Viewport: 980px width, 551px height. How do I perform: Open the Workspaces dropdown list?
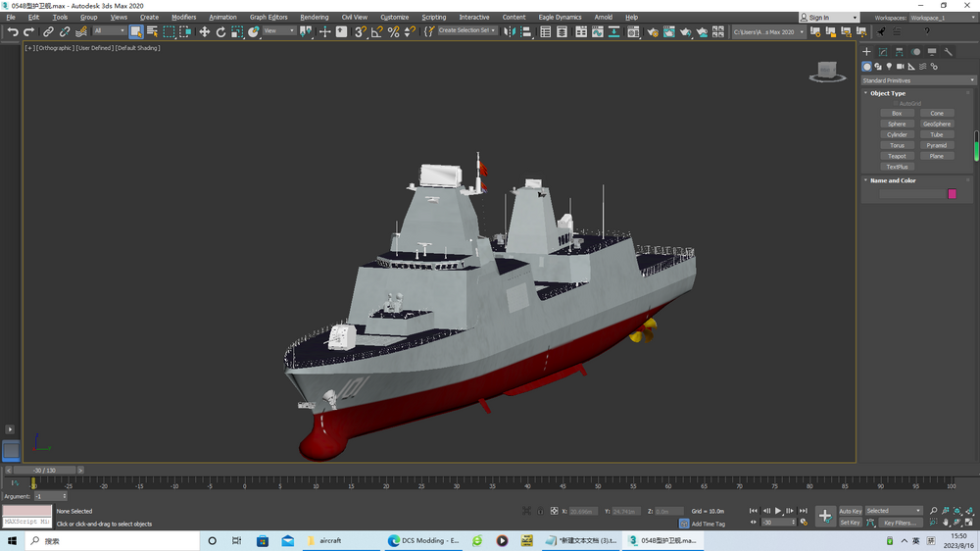click(941, 18)
